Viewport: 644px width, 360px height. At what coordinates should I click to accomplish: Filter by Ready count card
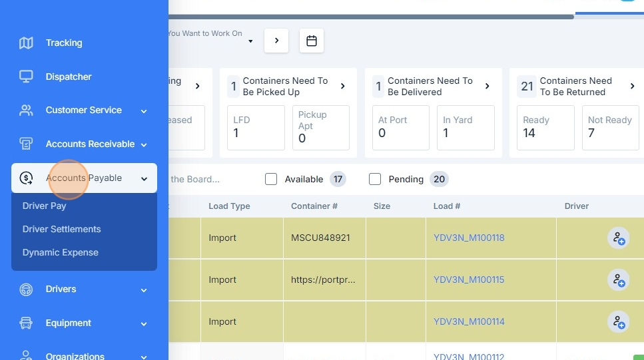coord(545,128)
